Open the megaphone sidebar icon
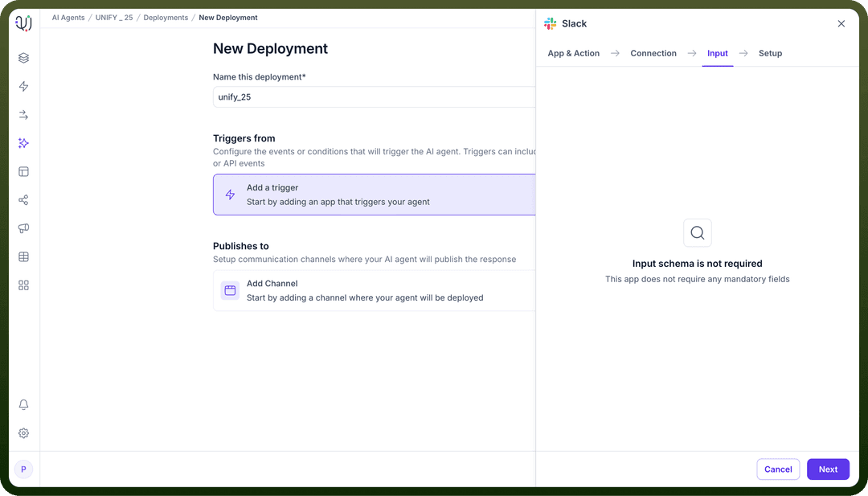Image resolution: width=868 pixels, height=496 pixels. pyautogui.click(x=23, y=228)
